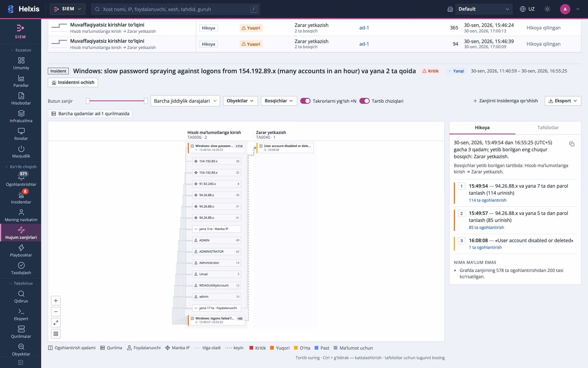The width and height of the screenshot is (588, 368).
Task: Toggle Takrorlarni yig'ish ×N switch
Action: pyautogui.click(x=305, y=101)
